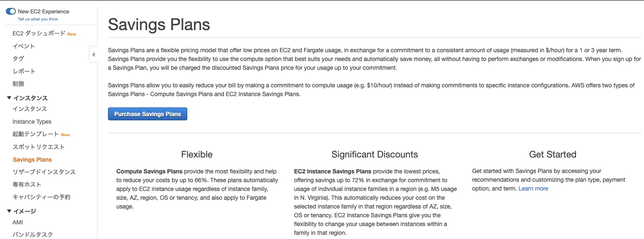Select Savings Plans in the sidebar
This screenshot has height=239, width=644.
32,160
